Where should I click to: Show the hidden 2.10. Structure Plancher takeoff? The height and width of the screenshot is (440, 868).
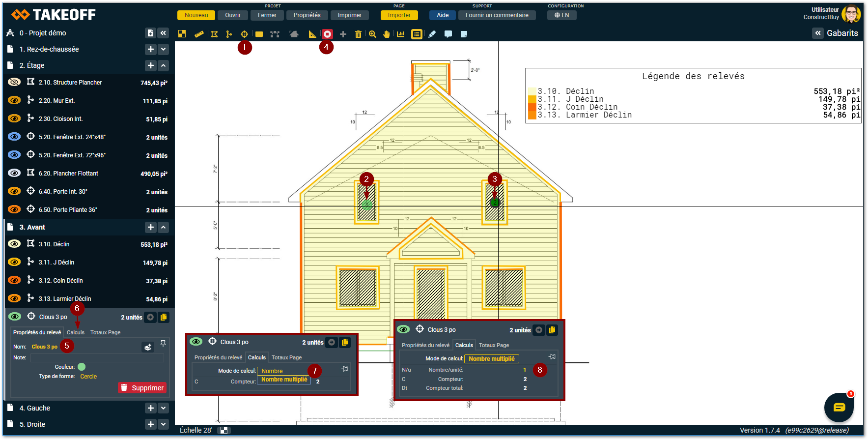(x=14, y=82)
